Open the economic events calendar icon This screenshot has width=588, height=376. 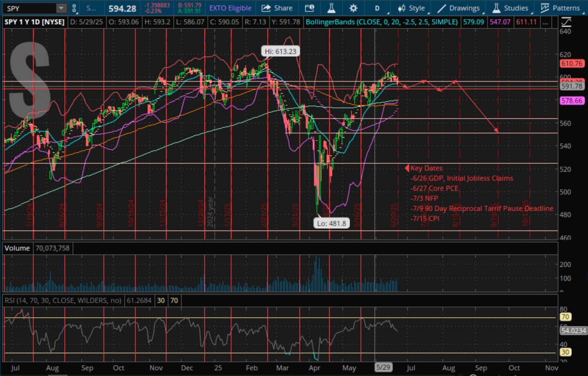[310, 8]
